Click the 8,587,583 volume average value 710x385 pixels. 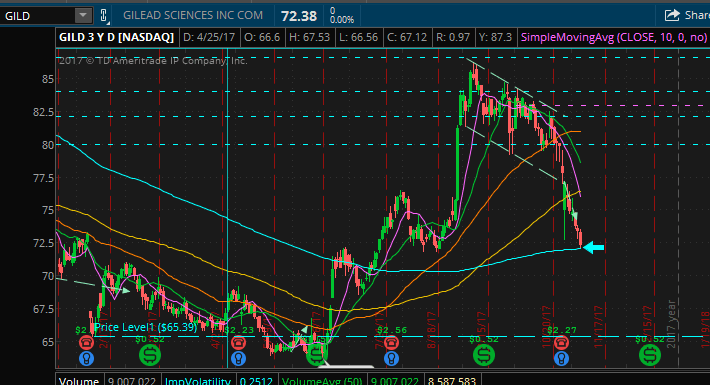[451, 381]
